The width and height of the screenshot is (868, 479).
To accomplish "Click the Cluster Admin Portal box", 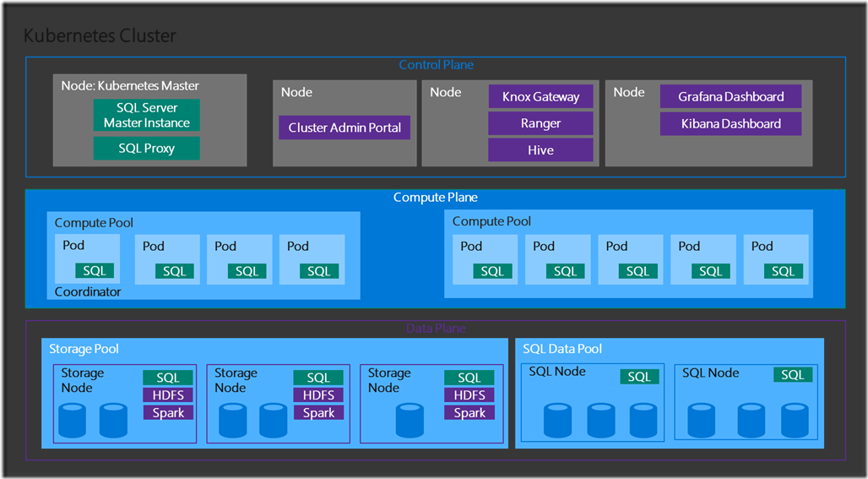I will pyautogui.click(x=344, y=128).
